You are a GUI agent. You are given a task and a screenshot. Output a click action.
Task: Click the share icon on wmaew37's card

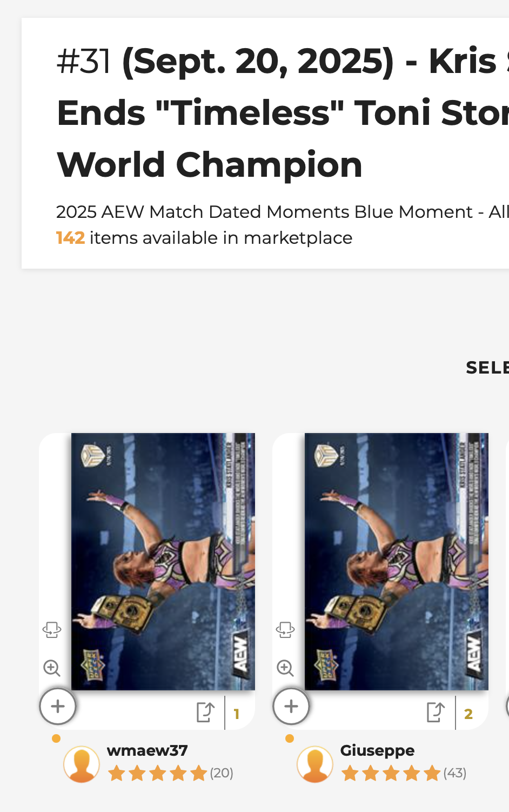(206, 713)
